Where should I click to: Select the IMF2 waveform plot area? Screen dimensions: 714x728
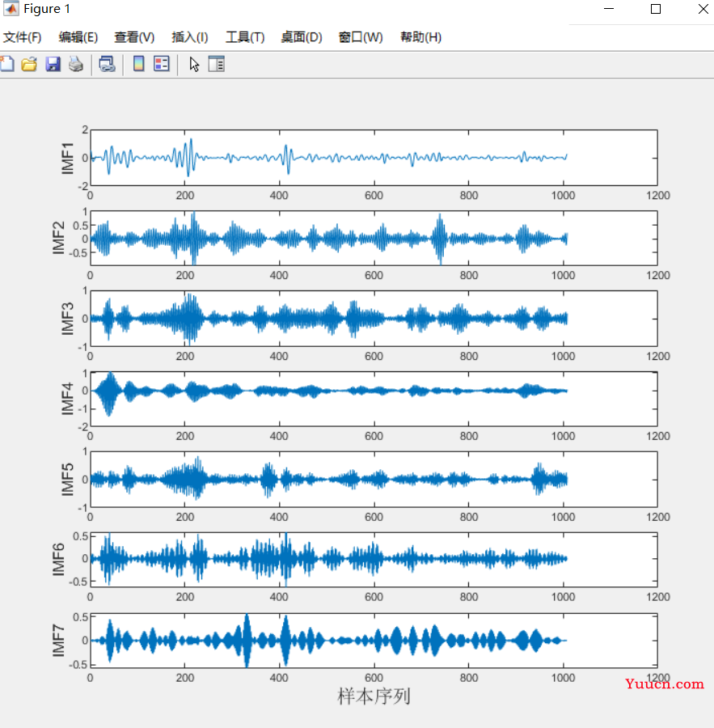[x=374, y=238]
